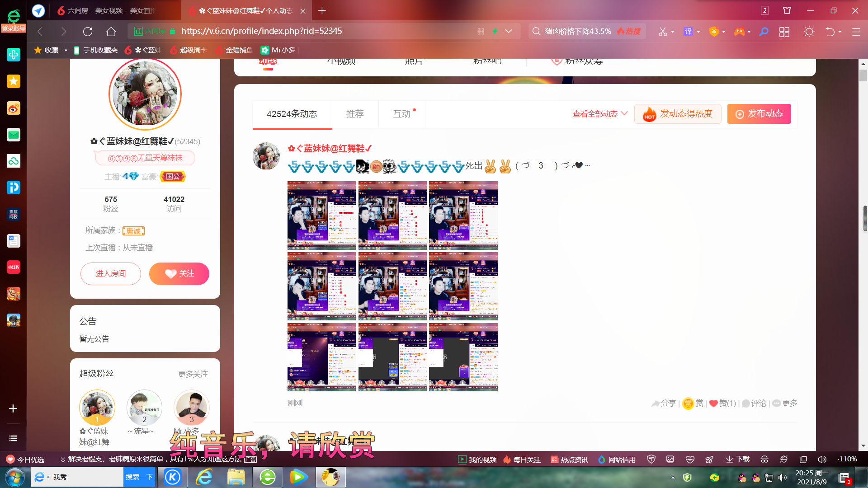
Task: Click 赏 reward on the post
Action: point(693,404)
